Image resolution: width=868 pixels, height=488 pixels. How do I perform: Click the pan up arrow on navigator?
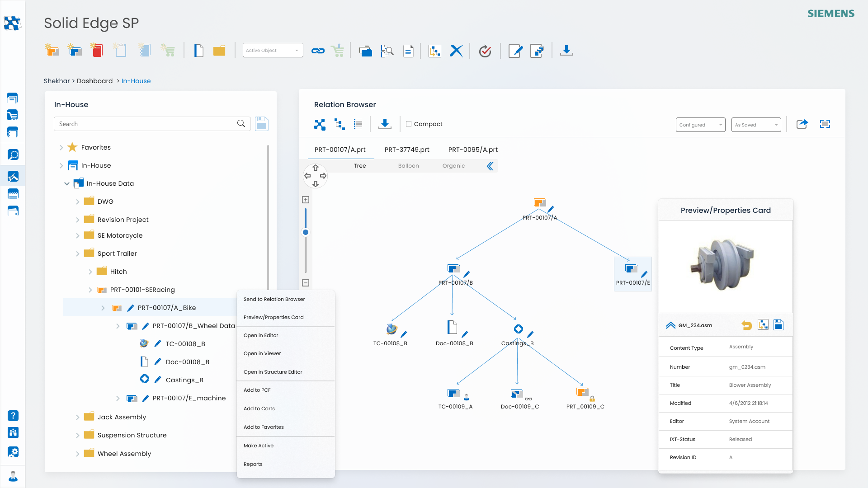[x=316, y=168]
